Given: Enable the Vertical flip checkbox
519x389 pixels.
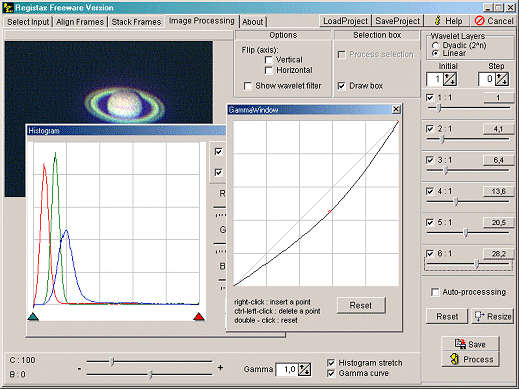Looking at the screenshot, I should point(269,60).
